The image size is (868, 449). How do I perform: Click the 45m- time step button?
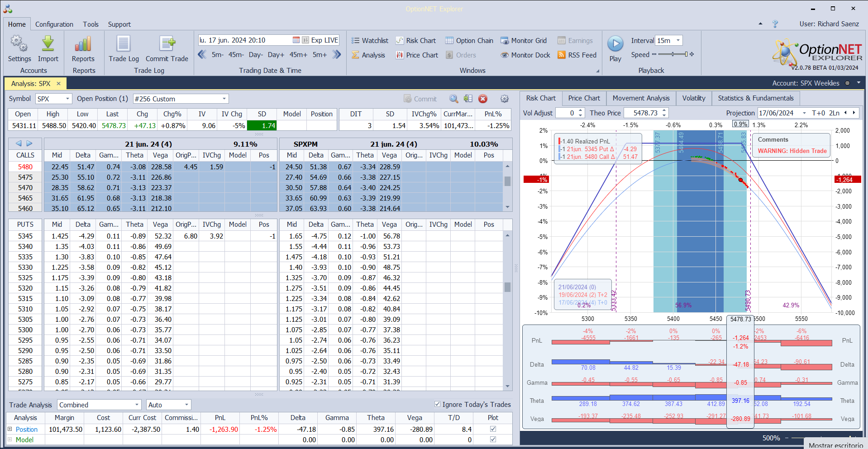tap(236, 55)
